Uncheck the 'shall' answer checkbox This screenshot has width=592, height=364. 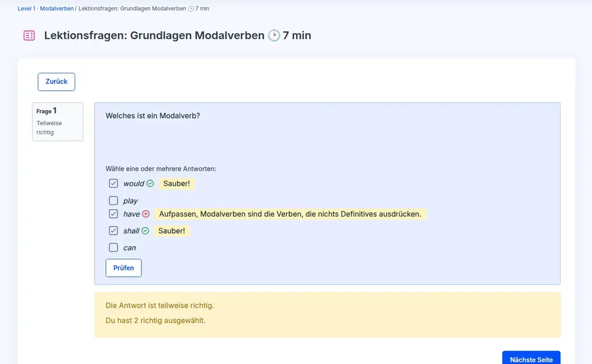coord(114,231)
